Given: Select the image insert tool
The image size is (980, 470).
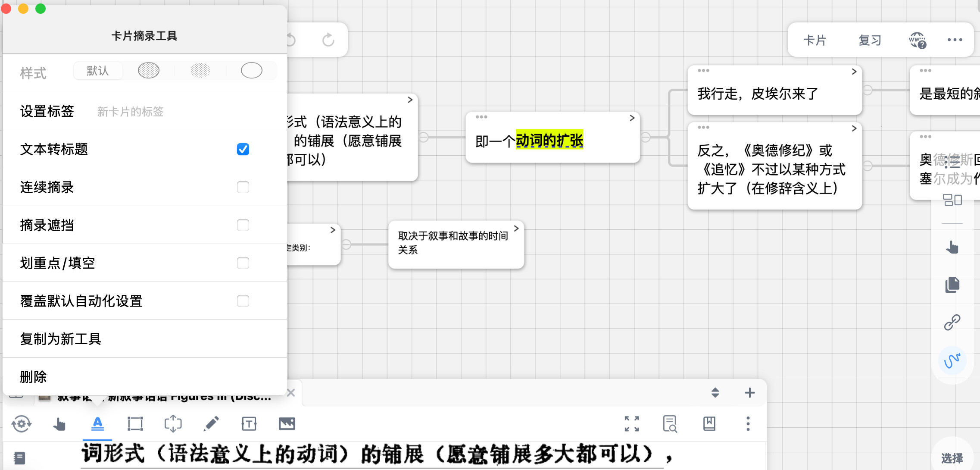Looking at the screenshot, I should click(287, 424).
